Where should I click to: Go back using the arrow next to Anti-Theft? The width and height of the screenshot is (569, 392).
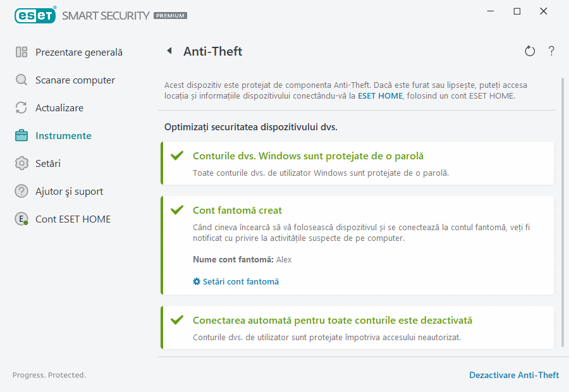[169, 51]
